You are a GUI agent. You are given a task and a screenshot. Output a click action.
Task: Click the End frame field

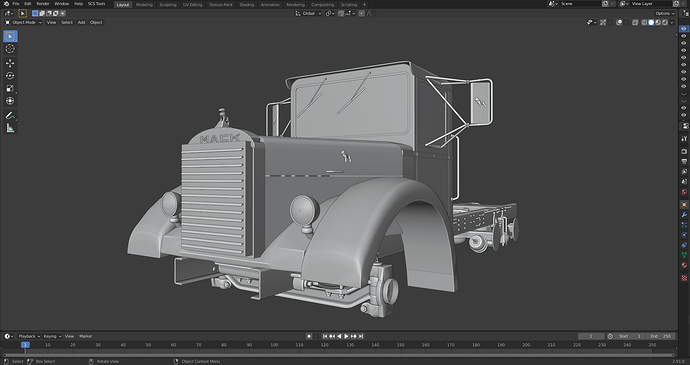tap(661, 336)
